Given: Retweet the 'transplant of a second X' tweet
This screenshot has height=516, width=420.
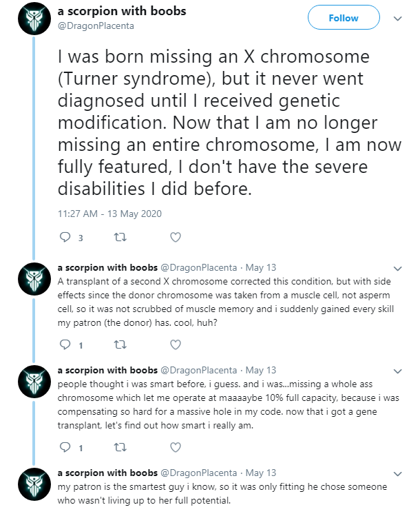Looking at the screenshot, I should [x=120, y=345].
